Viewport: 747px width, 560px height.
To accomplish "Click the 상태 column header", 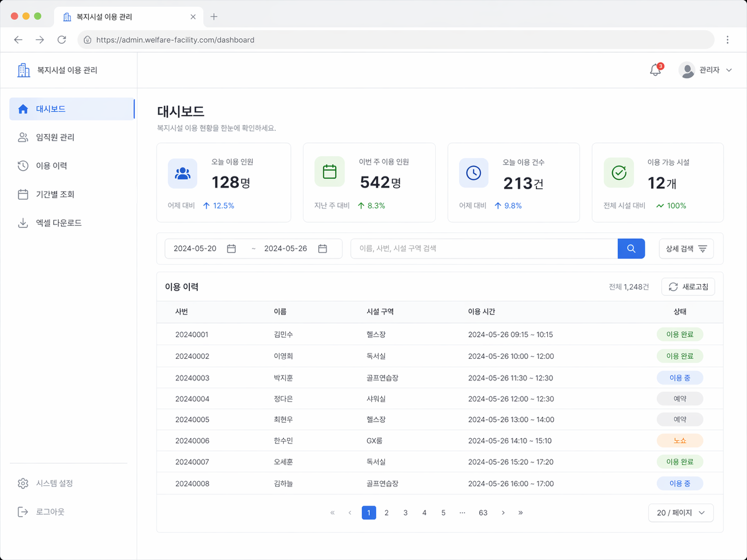I will pyautogui.click(x=680, y=311).
